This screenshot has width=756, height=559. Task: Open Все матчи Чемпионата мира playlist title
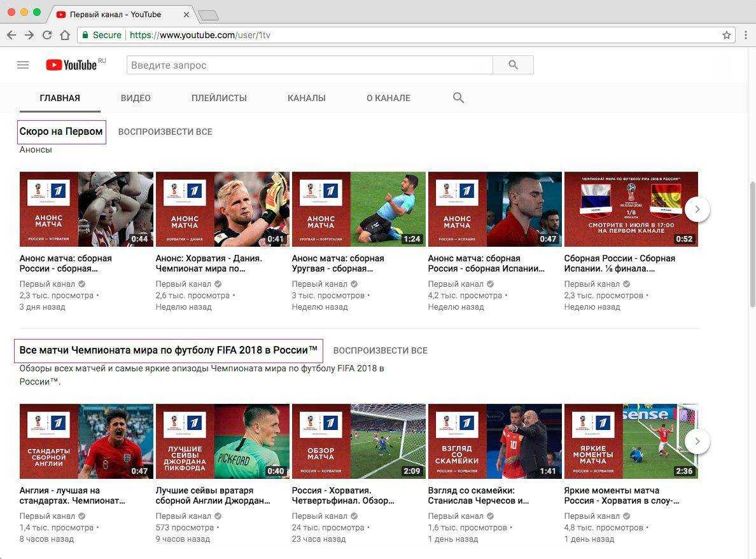pyautogui.click(x=168, y=350)
